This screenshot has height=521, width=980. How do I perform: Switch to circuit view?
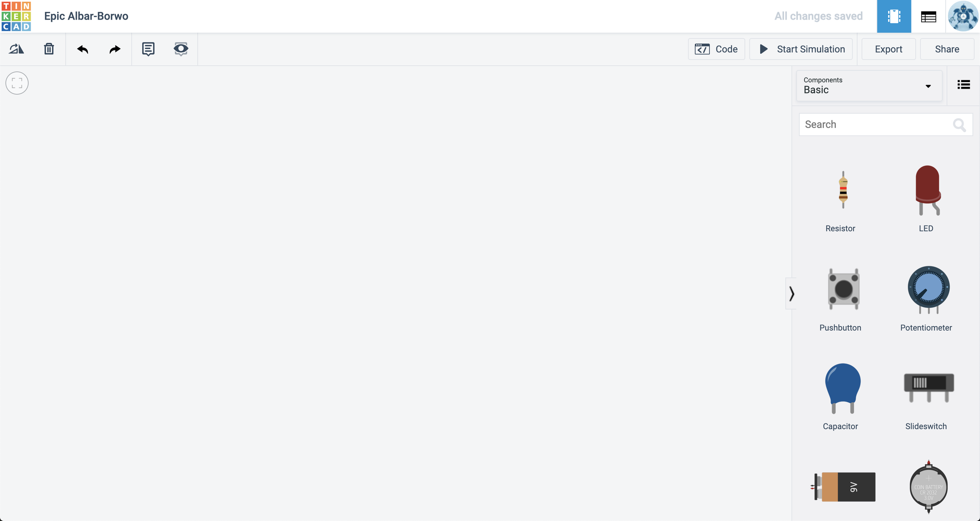894,16
